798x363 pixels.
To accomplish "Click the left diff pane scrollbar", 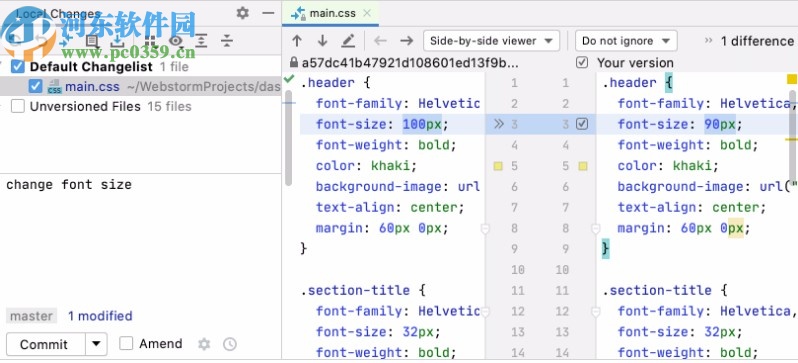I will click(289, 137).
